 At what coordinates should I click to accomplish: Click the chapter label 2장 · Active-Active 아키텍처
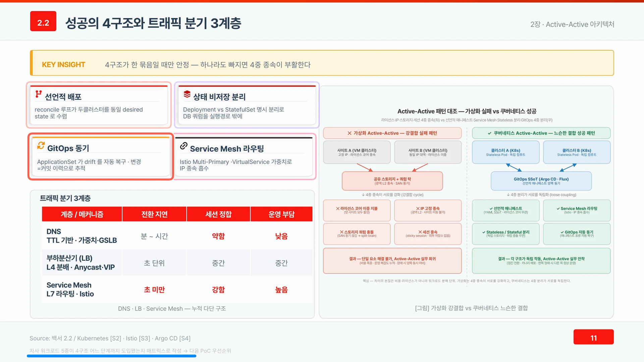click(x=572, y=24)
